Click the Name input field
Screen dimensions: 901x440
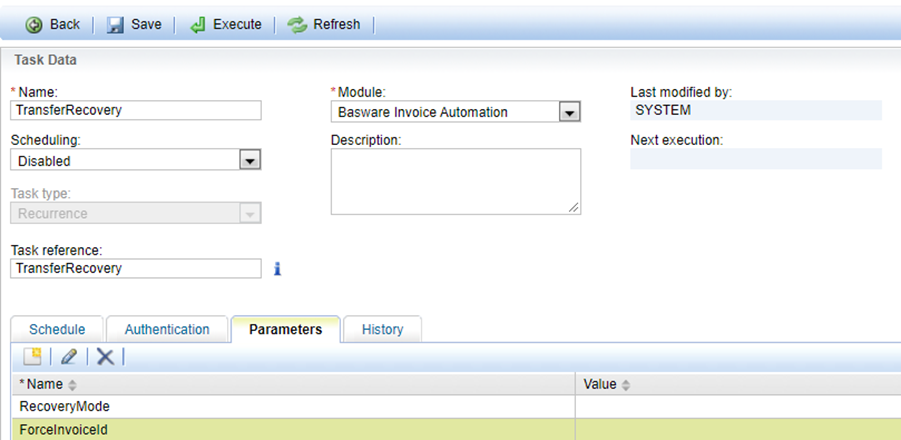pos(135,111)
